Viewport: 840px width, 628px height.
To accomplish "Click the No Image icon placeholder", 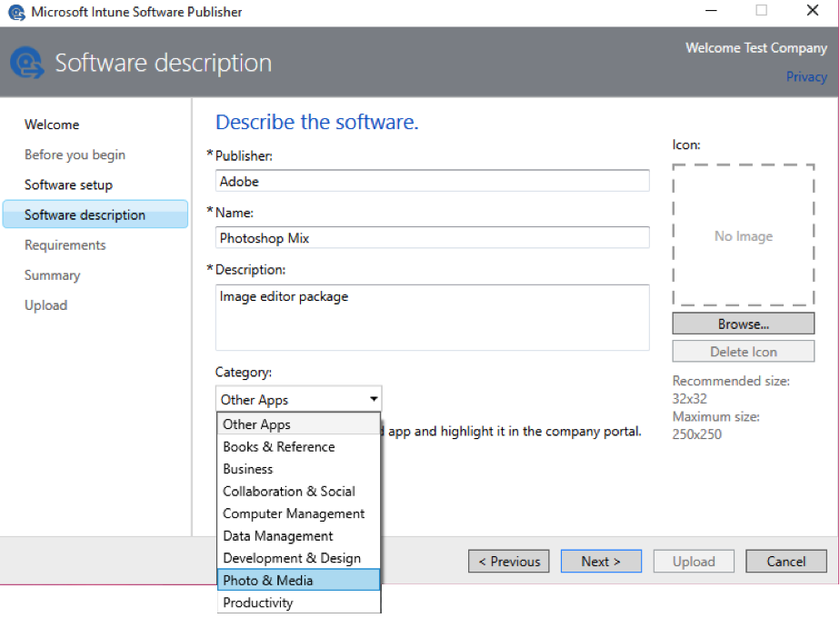I will click(743, 236).
